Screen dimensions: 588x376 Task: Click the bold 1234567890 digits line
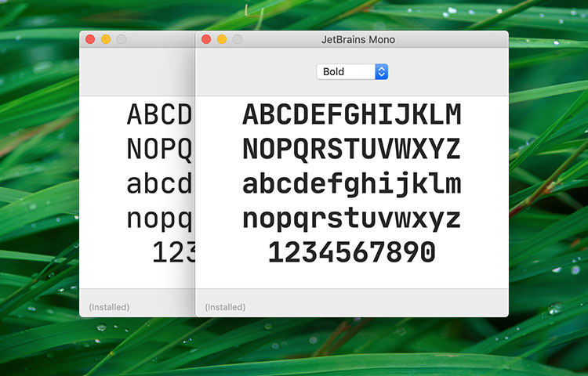(351, 253)
